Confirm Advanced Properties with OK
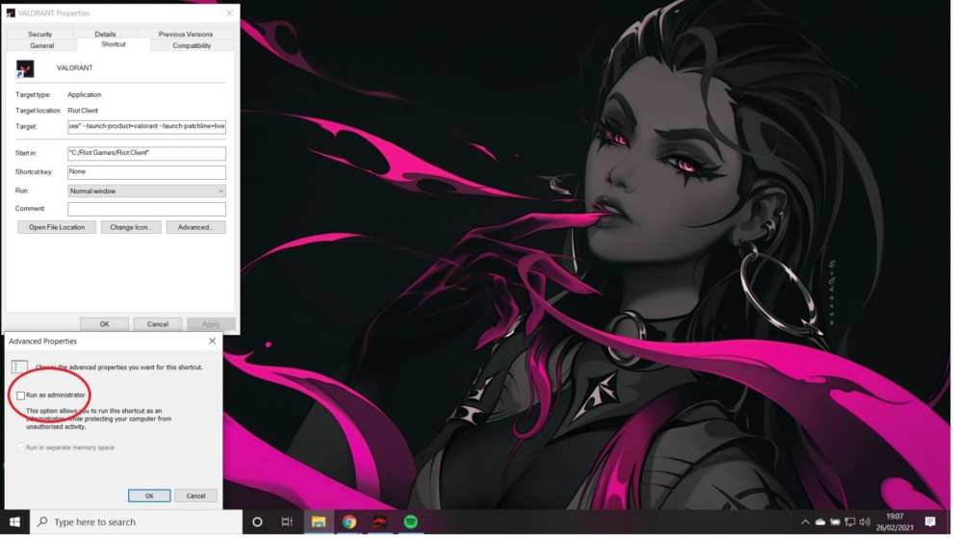The width and height of the screenshot is (954, 560). (x=149, y=496)
